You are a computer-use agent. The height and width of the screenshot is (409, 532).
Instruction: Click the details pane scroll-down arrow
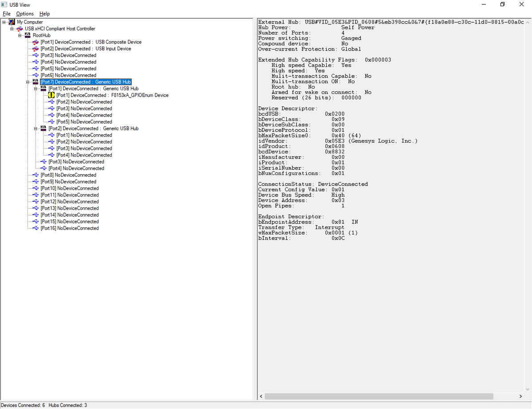(x=528, y=389)
